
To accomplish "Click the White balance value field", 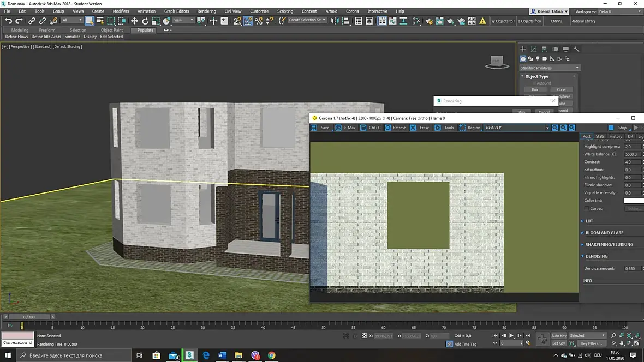I will pos(633,154).
